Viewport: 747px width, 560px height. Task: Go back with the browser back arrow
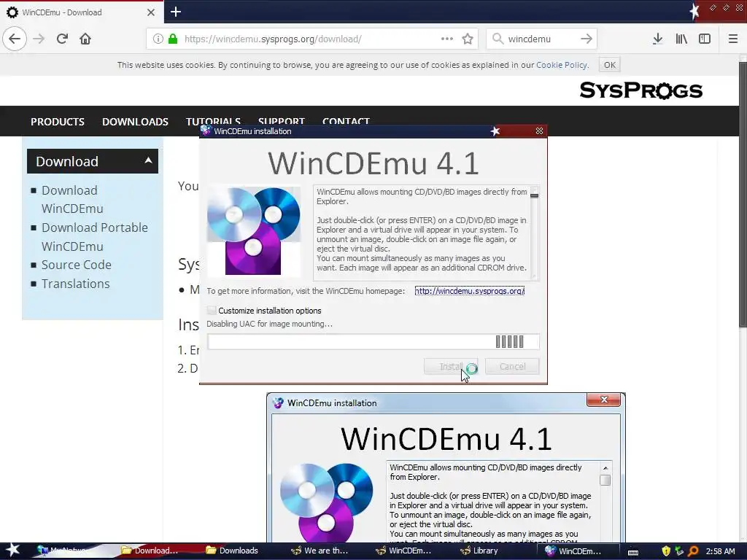[x=15, y=39]
